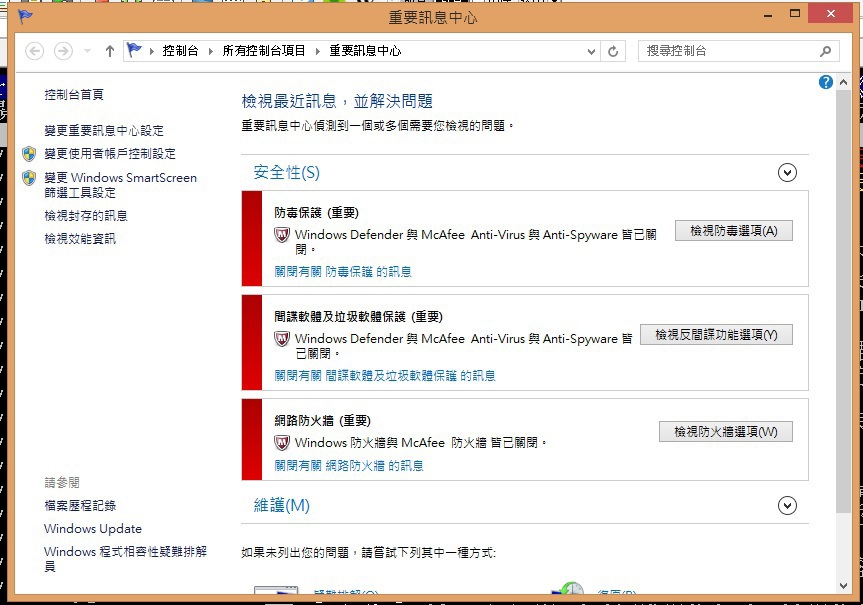Screen dimensions: 863x605
Task: Click the 間諜軟體及垃圾軟體保護 (重要) heading
Action: 358,317
